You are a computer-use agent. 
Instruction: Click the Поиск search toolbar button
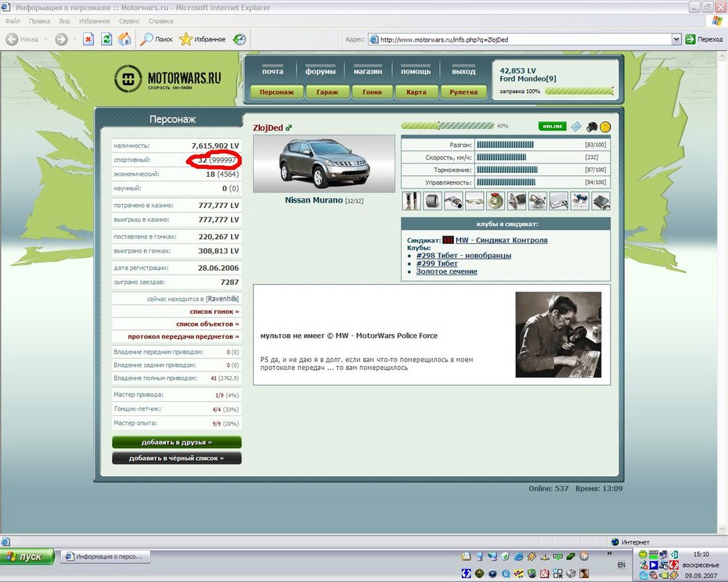pyautogui.click(x=157, y=39)
